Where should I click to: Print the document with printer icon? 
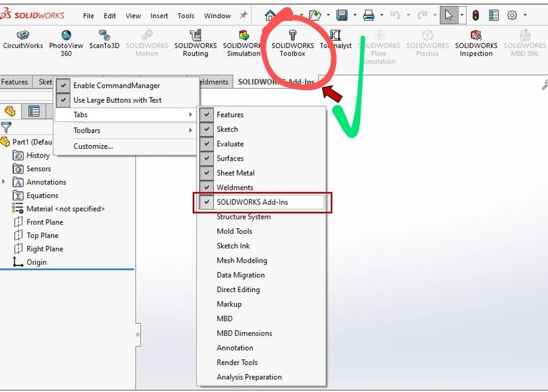369,15
